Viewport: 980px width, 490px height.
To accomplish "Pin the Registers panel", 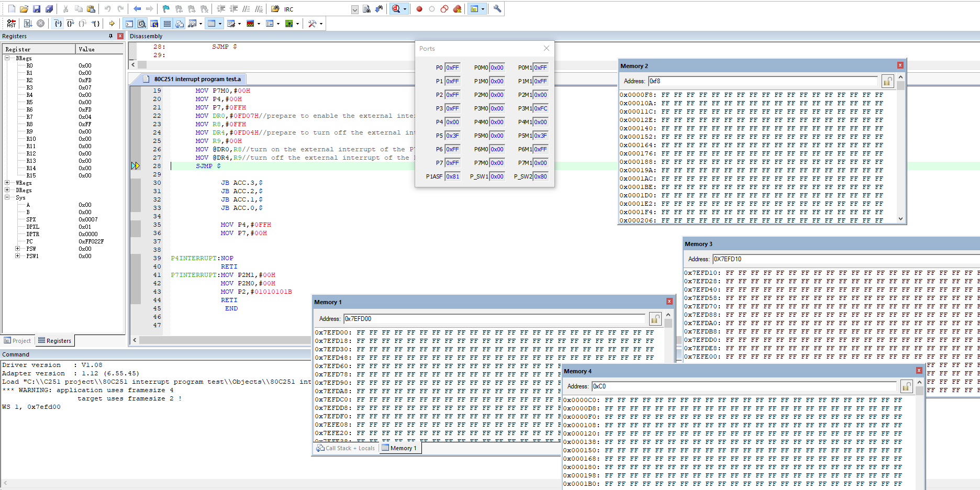I will (110, 36).
